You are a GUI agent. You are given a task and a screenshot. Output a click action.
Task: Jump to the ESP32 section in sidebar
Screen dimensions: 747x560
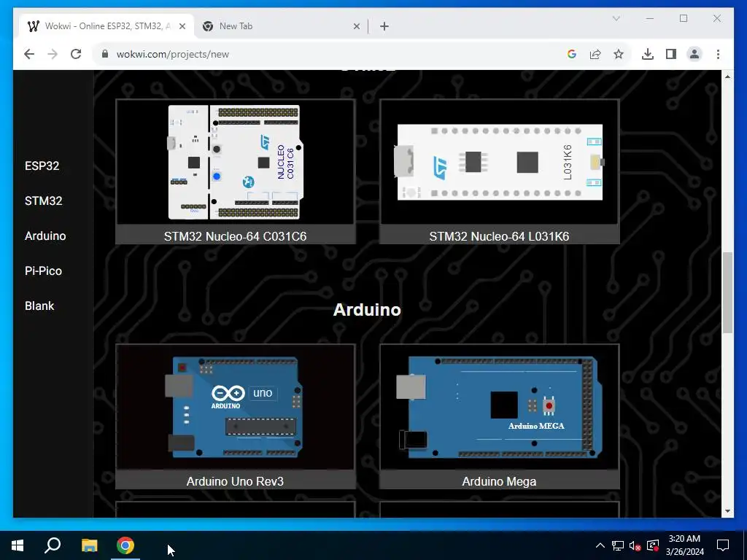click(x=42, y=166)
